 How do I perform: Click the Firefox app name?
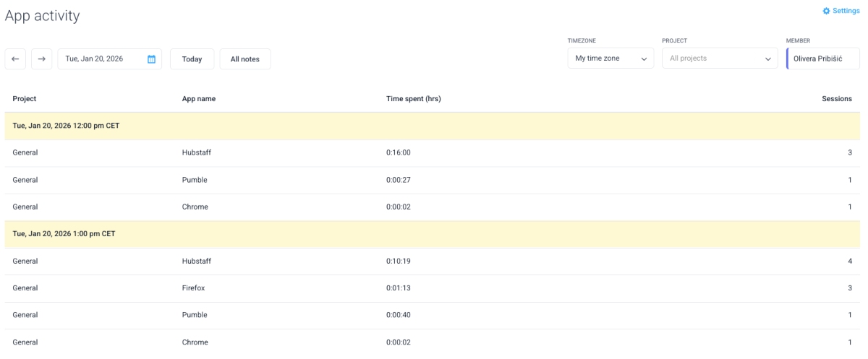193,288
